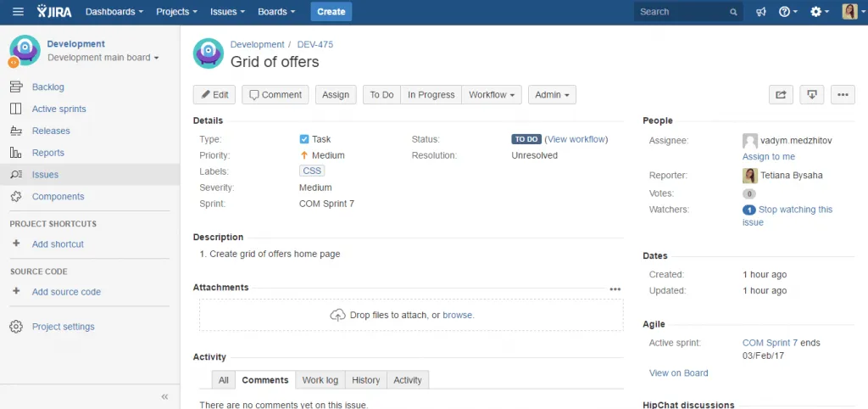868x409 pixels.
Task: Click the Project settings gear icon
Action: pyautogui.click(x=16, y=327)
